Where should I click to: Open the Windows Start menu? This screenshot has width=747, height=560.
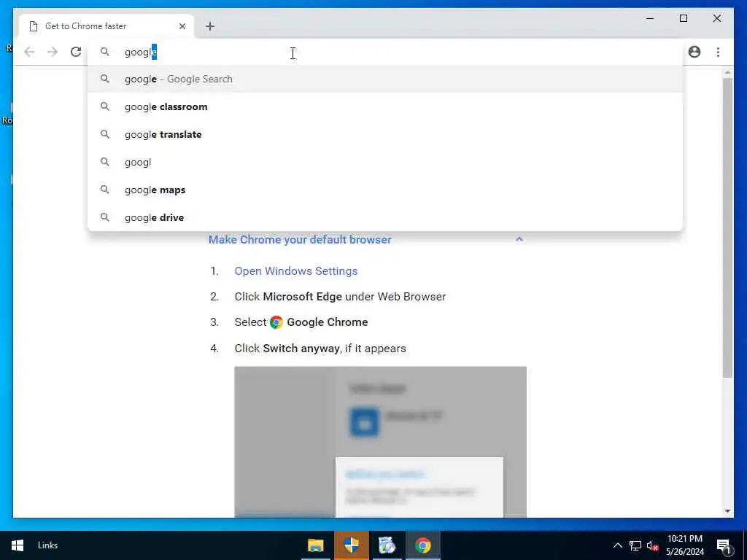[18, 545]
